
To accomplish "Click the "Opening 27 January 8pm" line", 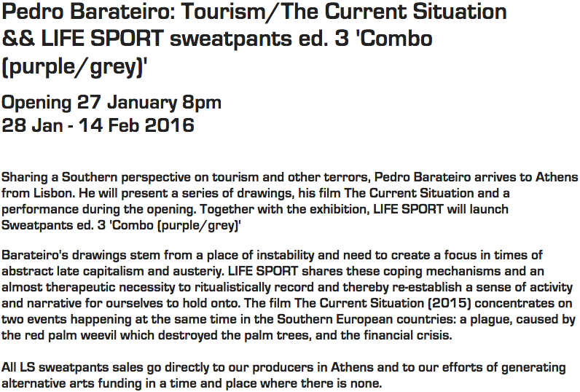I will pos(111,103).
